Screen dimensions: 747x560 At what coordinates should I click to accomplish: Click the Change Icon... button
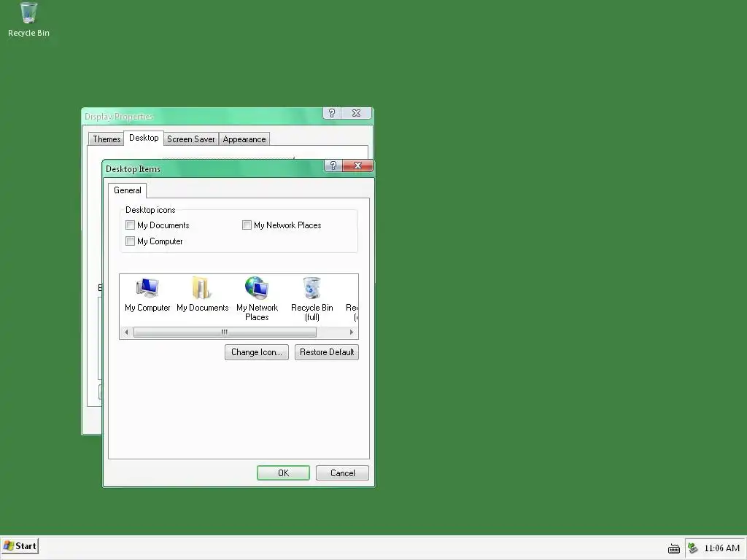point(257,352)
